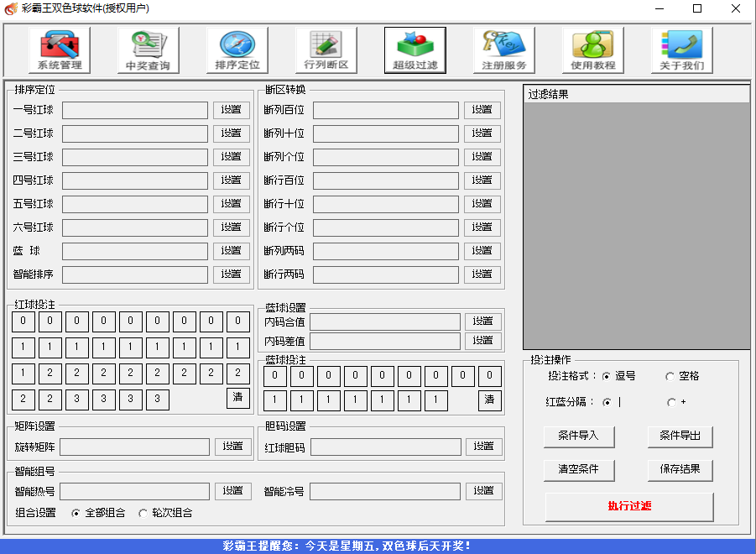Click 设置 button for 断列个位

tap(482, 157)
